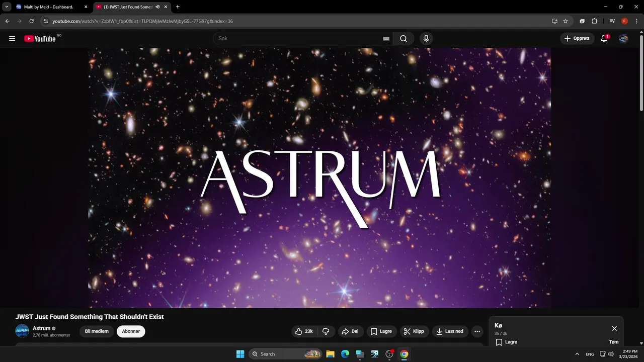Open Google Chrome in the taskbar
The height and width of the screenshot is (362, 644).
404,354
